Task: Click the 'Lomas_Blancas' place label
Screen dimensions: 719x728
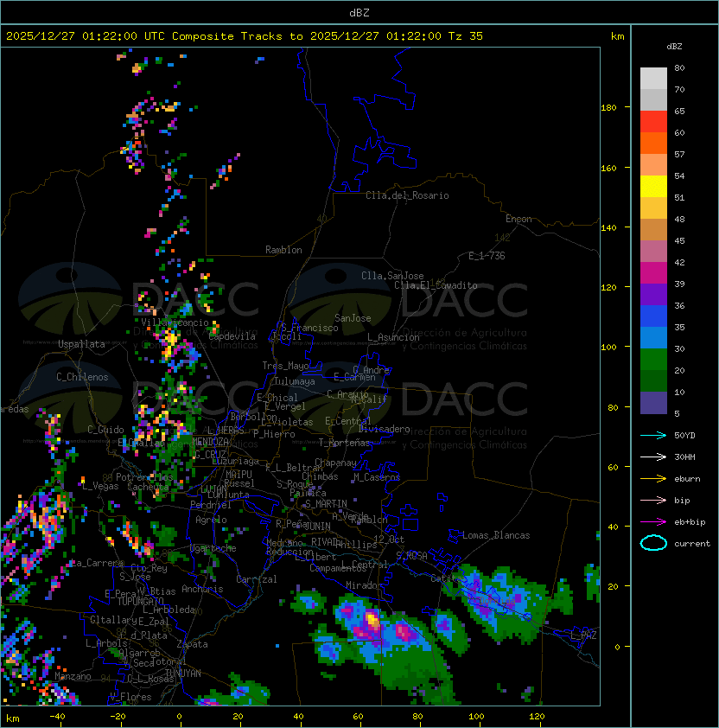Action: tap(496, 535)
